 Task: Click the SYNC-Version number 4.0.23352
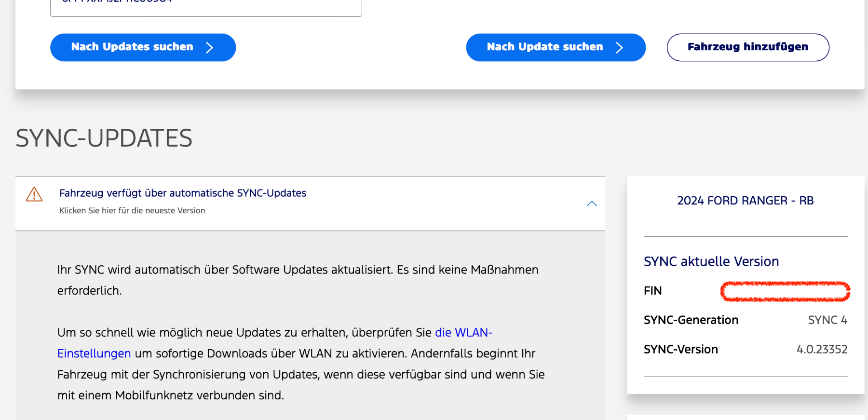[x=822, y=350]
